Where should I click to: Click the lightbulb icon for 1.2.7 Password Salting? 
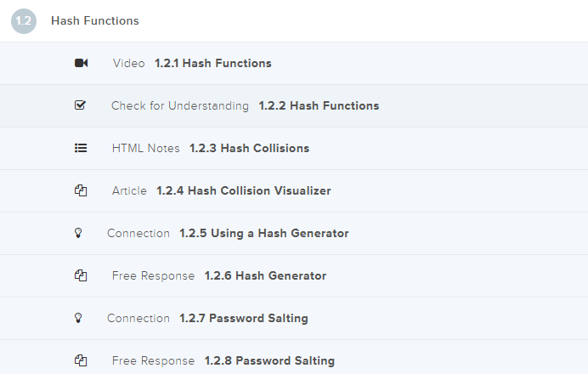79,318
